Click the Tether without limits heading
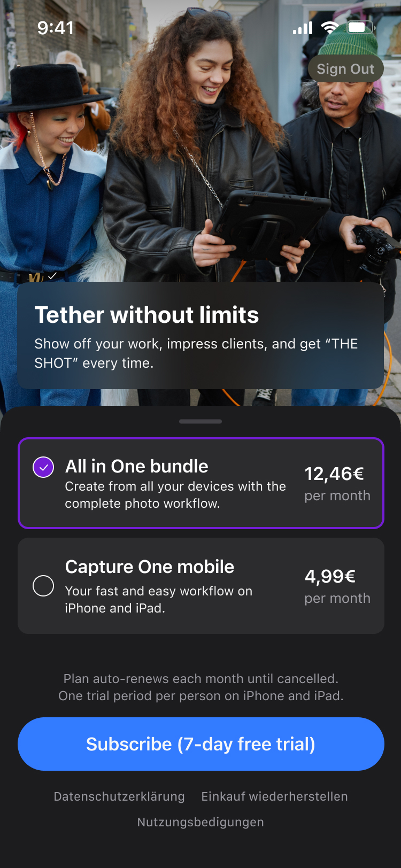This screenshot has width=401, height=868. [146, 315]
